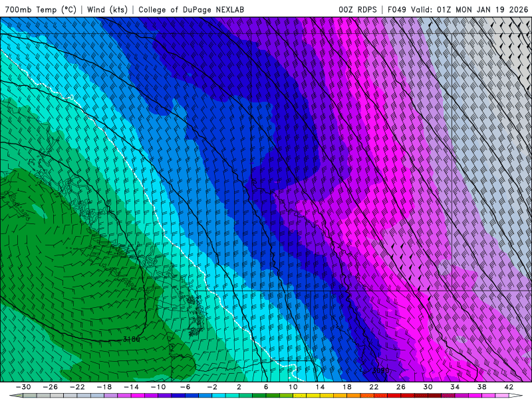532x399 pixels.
Task: Click the 30 colorbar value
Action: [428, 387]
